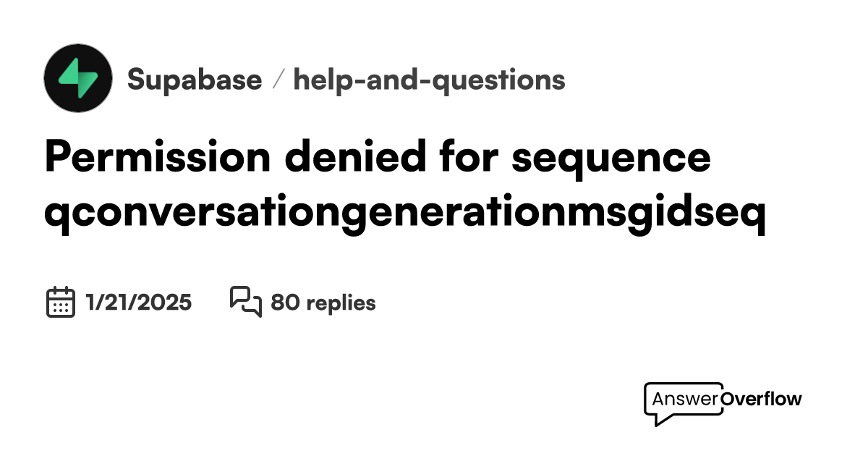Click the calendar icon beside the date
The image size is (868, 456).
(x=61, y=302)
